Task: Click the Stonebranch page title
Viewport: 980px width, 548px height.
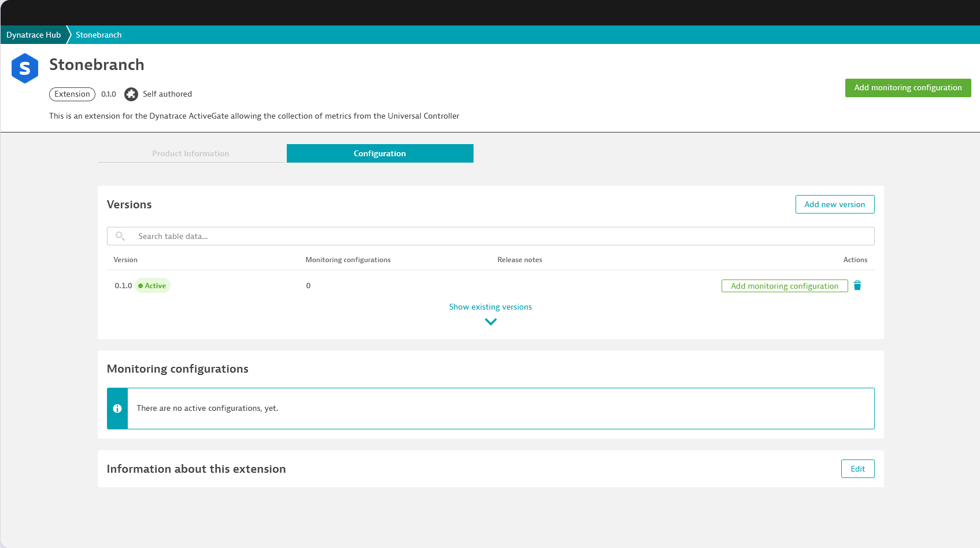Action: [97, 64]
